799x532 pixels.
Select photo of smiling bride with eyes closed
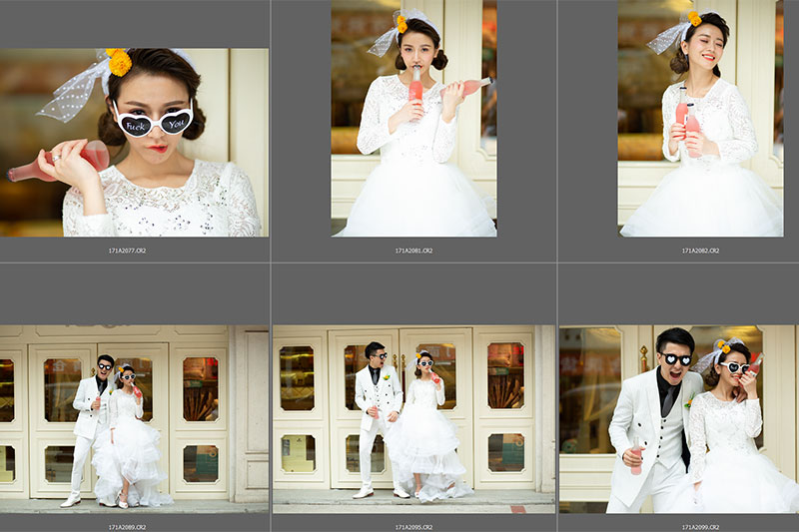(x=701, y=118)
